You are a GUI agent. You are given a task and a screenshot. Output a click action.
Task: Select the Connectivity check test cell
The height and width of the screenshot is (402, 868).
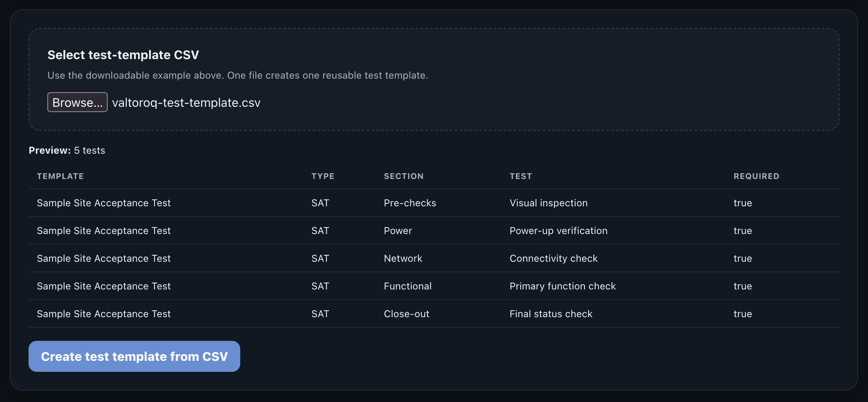coord(554,258)
